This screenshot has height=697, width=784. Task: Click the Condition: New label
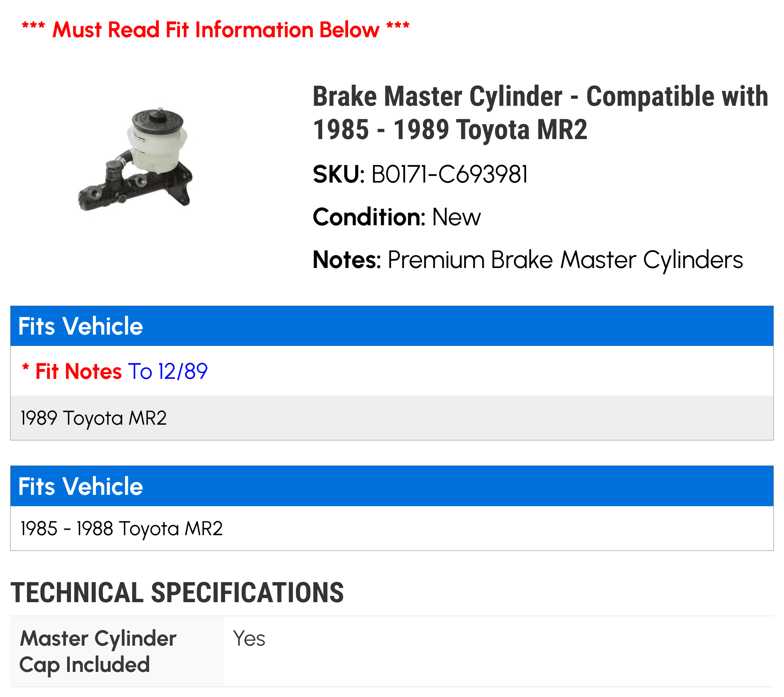397,217
